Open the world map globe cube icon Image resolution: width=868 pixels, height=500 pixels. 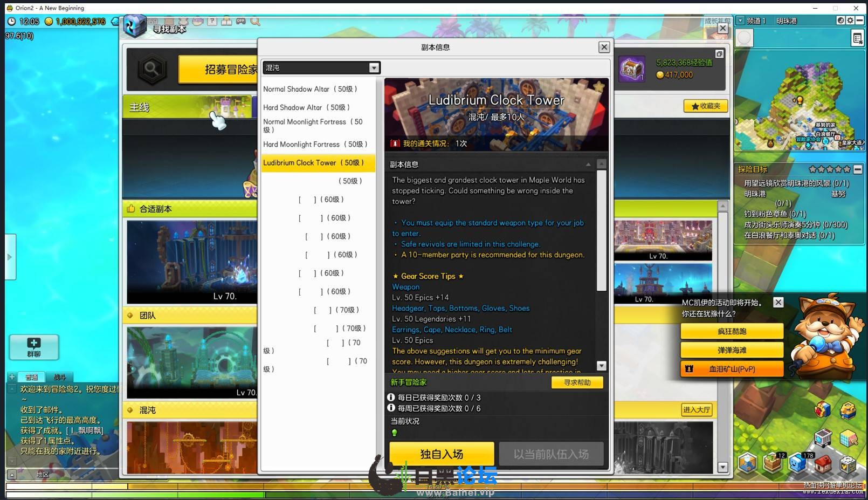tap(748, 463)
